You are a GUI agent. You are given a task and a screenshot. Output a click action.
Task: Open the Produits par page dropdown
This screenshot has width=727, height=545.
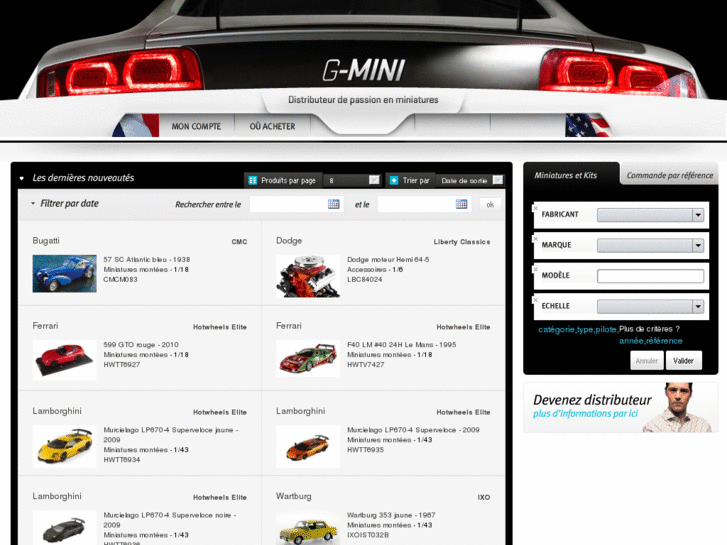point(352,180)
